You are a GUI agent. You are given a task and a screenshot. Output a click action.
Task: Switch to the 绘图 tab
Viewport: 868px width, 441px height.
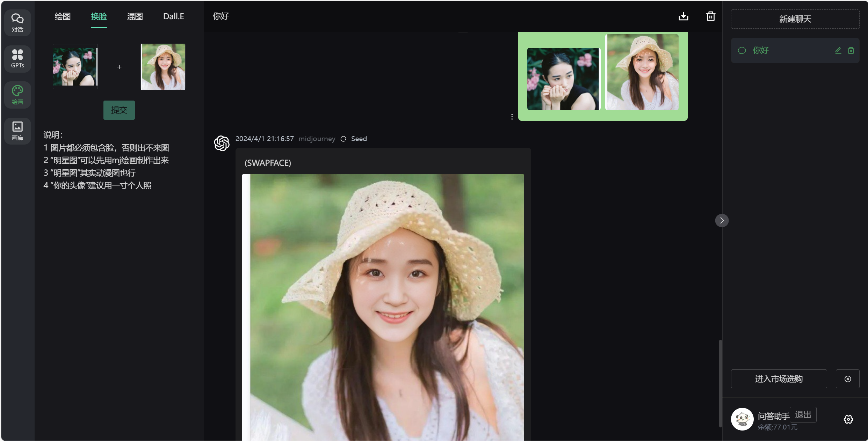click(63, 16)
